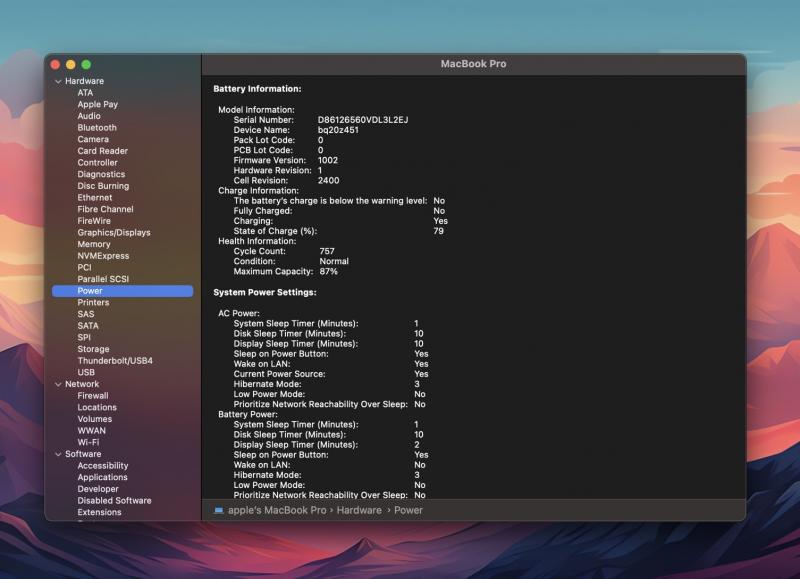
Task: Collapse the Hardware section chevron
Action: 58,81
